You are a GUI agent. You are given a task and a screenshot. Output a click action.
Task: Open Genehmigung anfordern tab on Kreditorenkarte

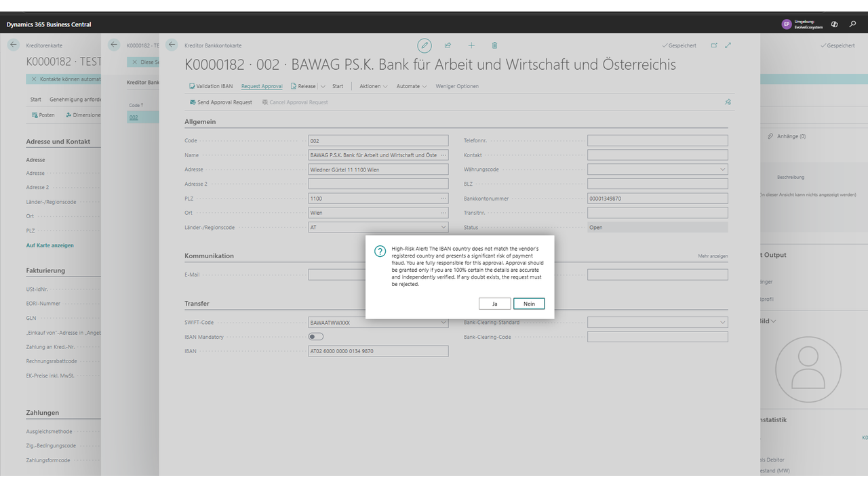[x=75, y=100]
